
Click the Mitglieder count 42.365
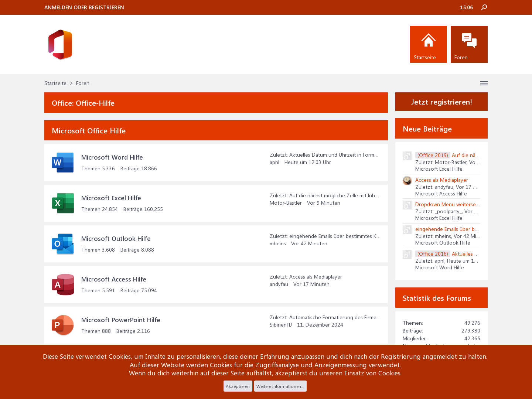472,338
